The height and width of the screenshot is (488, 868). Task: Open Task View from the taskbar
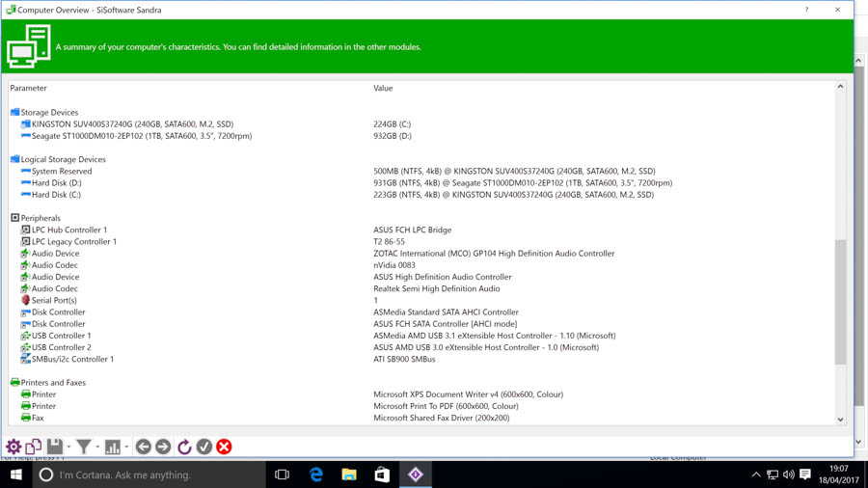(283, 474)
